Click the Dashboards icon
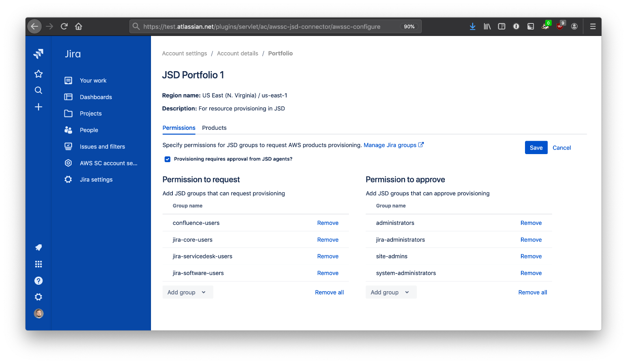Viewport: 627px width, 364px height. [68, 97]
